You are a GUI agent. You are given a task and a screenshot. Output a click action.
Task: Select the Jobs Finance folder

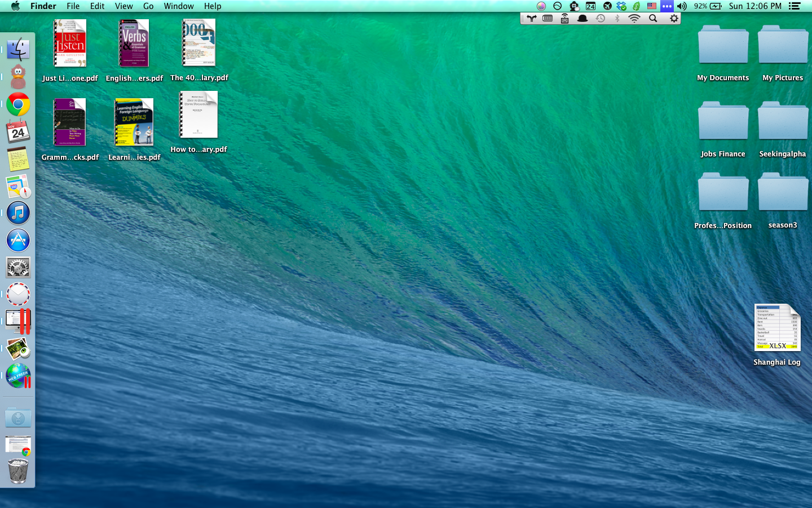tap(723, 122)
